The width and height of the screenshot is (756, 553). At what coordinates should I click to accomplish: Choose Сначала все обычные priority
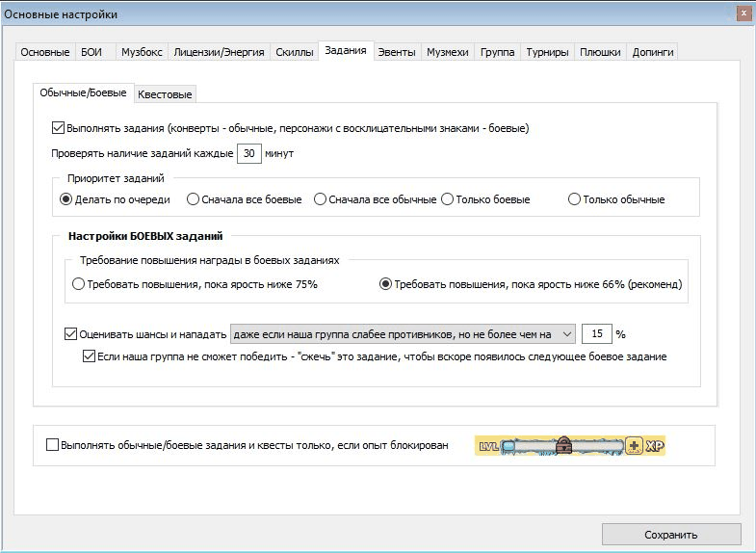pyautogui.click(x=320, y=199)
